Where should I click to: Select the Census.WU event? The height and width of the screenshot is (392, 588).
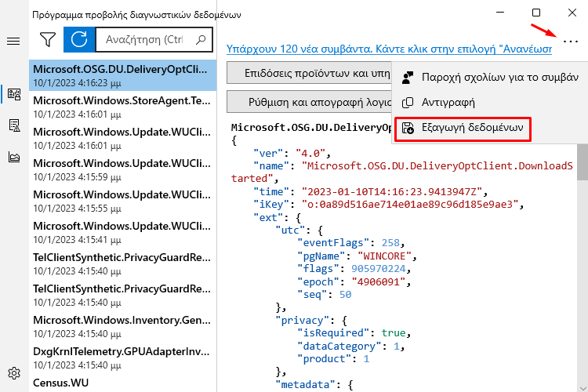pyautogui.click(x=122, y=383)
